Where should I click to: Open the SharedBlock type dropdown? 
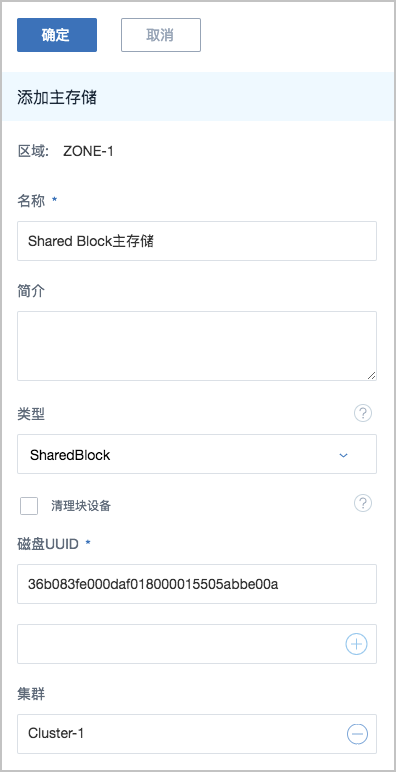click(197, 454)
